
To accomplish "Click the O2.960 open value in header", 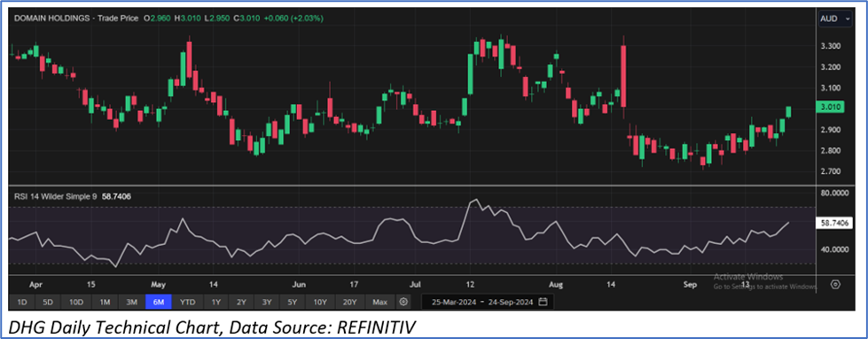I will coord(157,19).
